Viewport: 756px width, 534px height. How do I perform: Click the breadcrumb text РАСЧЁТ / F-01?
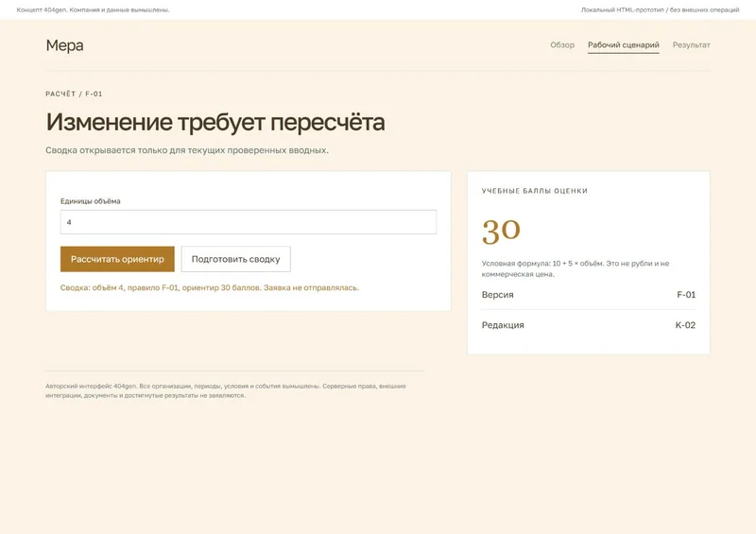[x=74, y=94]
